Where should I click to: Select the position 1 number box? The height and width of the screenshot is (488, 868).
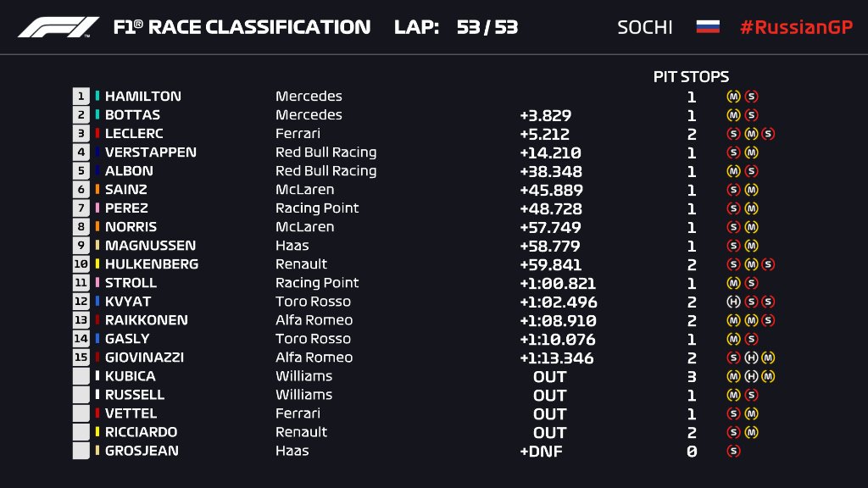pyautogui.click(x=81, y=97)
